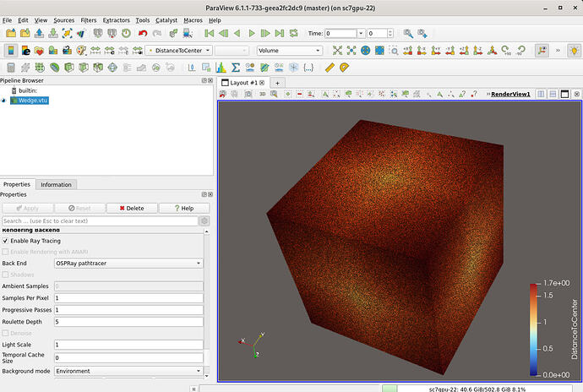Toggle 3D interaction mode in view toolbar
The width and height of the screenshot is (583, 392).
263,94
